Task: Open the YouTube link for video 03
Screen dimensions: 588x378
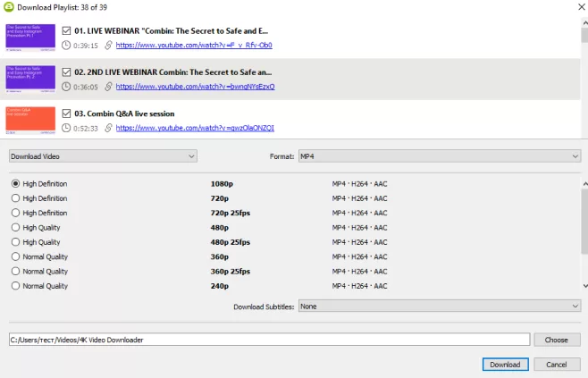Action: [195, 128]
